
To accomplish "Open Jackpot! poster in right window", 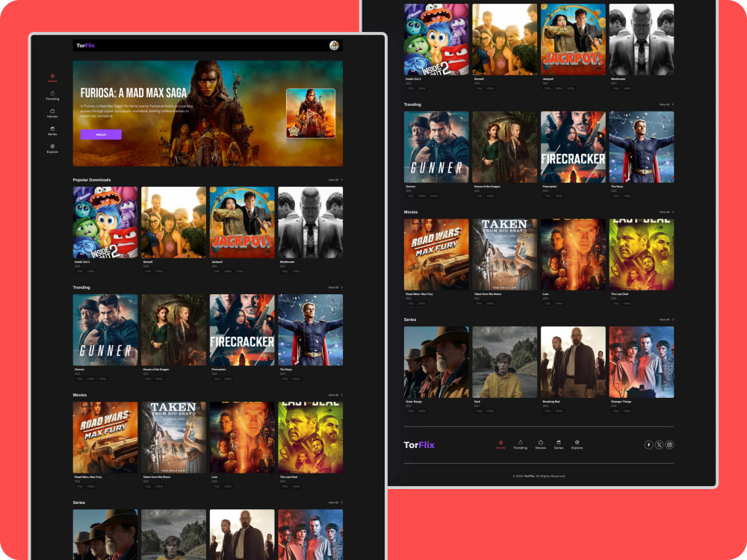I will pyautogui.click(x=573, y=40).
